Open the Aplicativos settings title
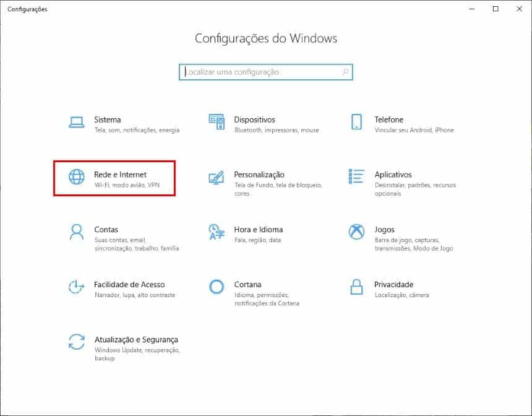 pyautogui.click(x=393, y=175)
